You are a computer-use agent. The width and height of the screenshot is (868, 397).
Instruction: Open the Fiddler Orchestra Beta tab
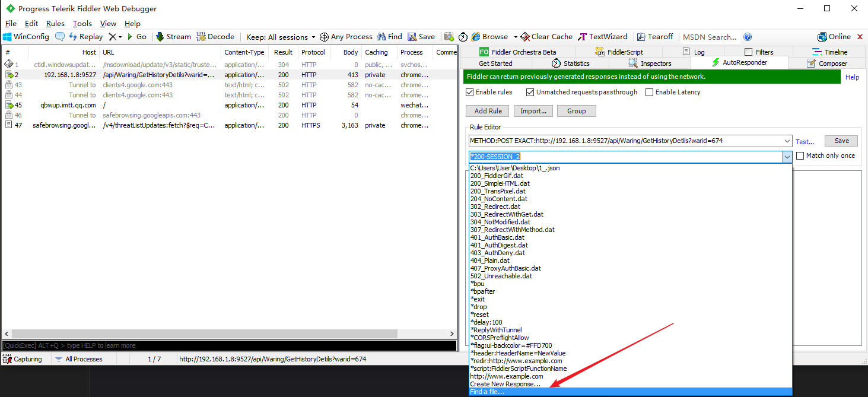(x=518, y=52)
